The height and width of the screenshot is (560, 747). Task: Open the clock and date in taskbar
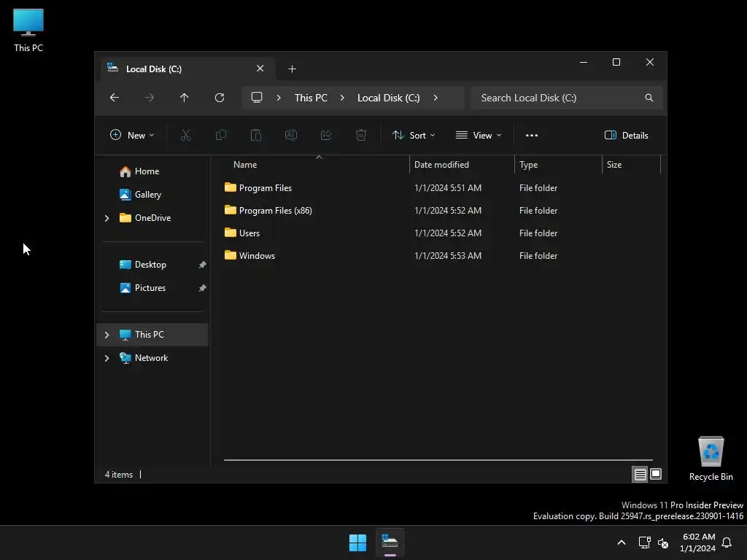(x=698, y=542)
